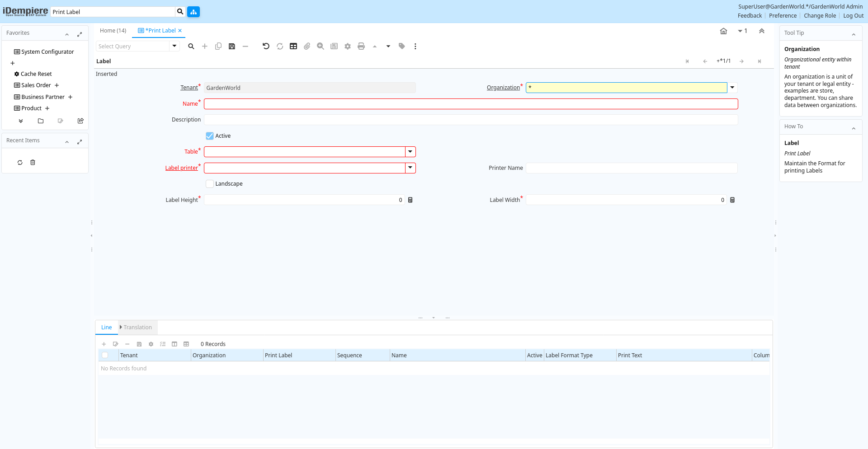
Task: Click the trash icon in Recent Items
Action: pyautogui.click(x=33, y=163)
